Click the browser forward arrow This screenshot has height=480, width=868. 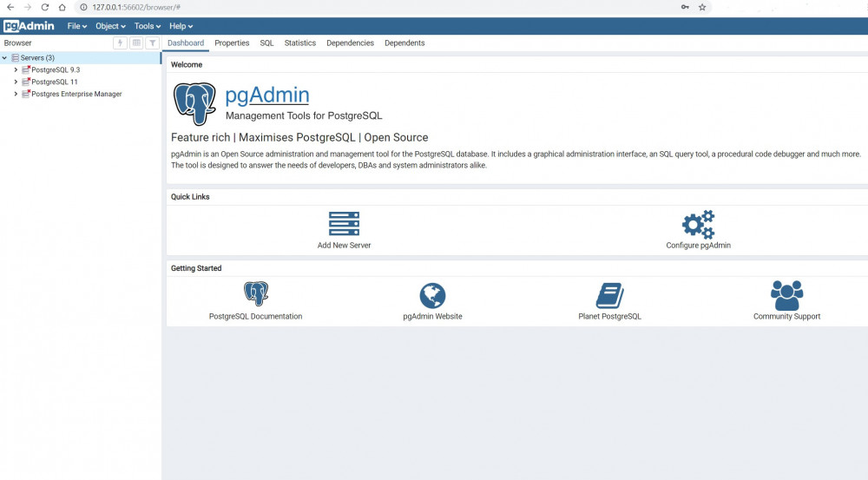(28, 7)
